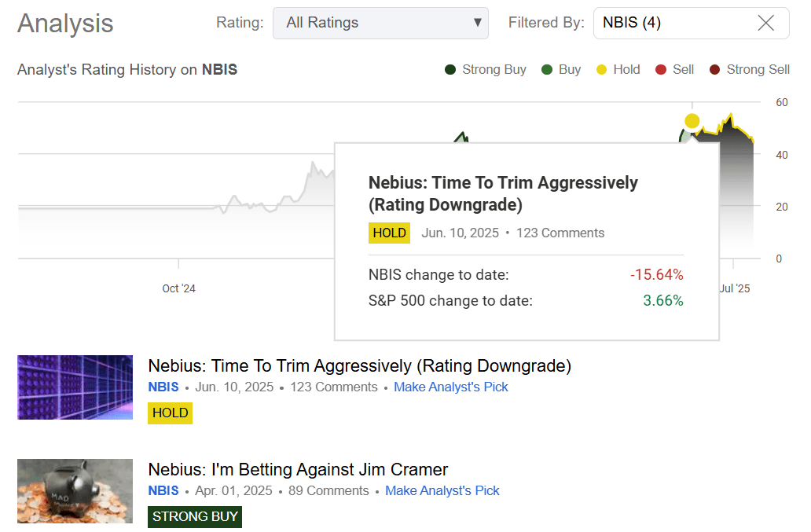The image size is (811, 532).
Task: Select the NBIS ticker under the Cramer article
Action: [x=163, y=490]
